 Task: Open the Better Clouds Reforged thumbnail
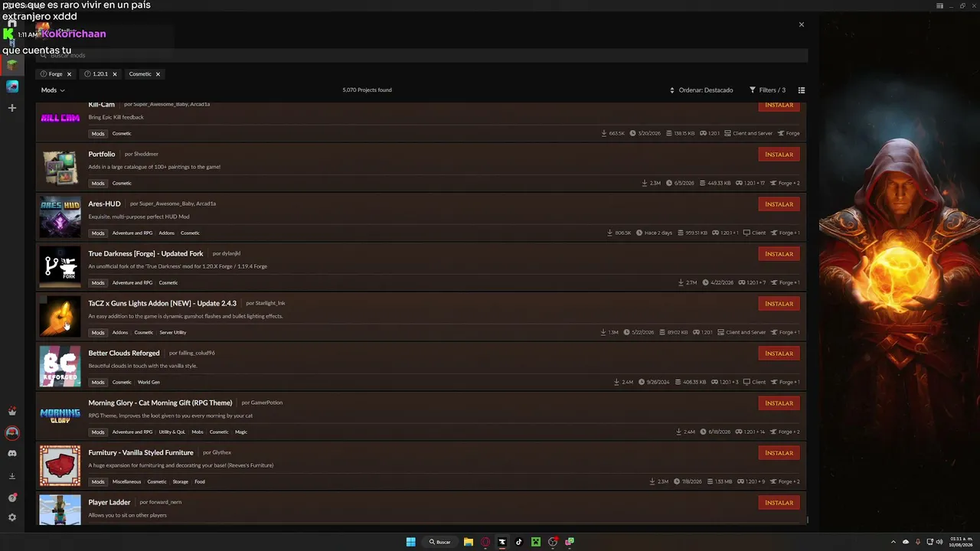point(60,366)
